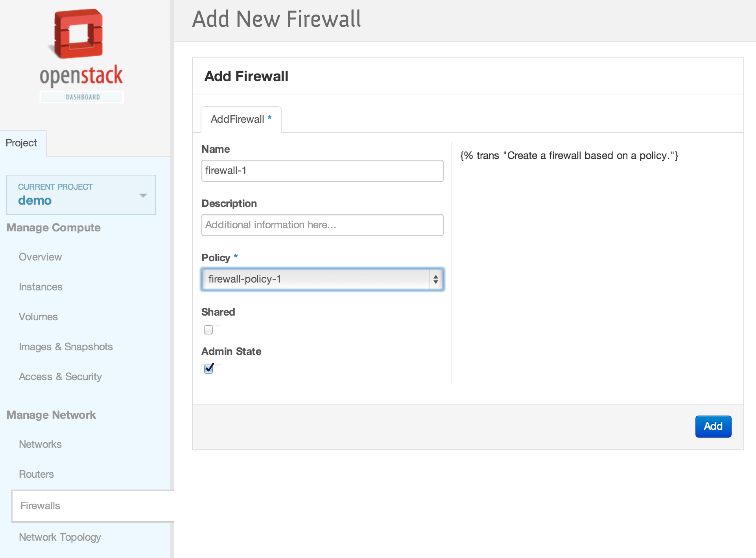The width and height of the screenshot is (756, 558).
Task: Switch to the Project tab
Action: [22, 143]
